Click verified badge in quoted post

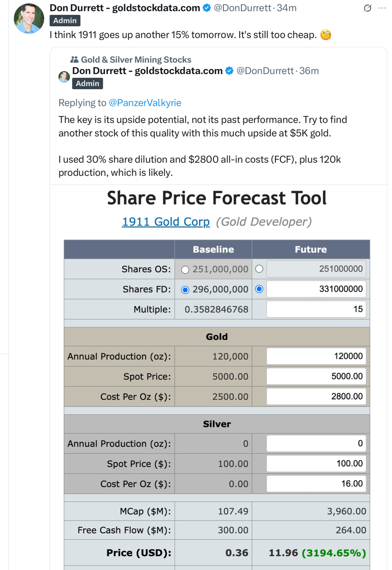tap(229, 71)
